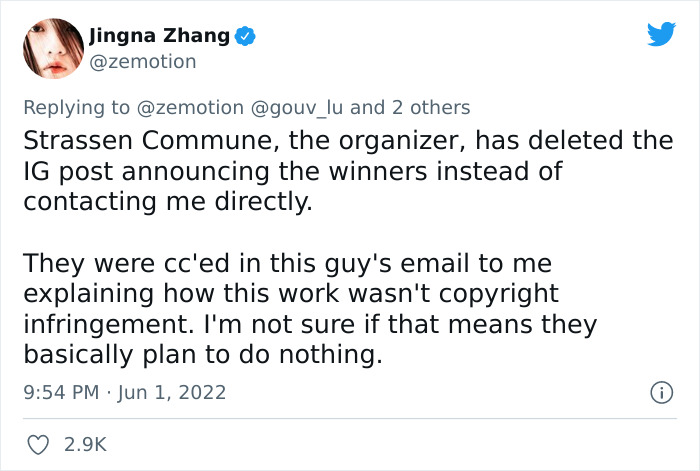Click the 9:54 PM timestamp
Image resolution: width=700 pixels, height=471 pixels.
(x=59, y=393)
